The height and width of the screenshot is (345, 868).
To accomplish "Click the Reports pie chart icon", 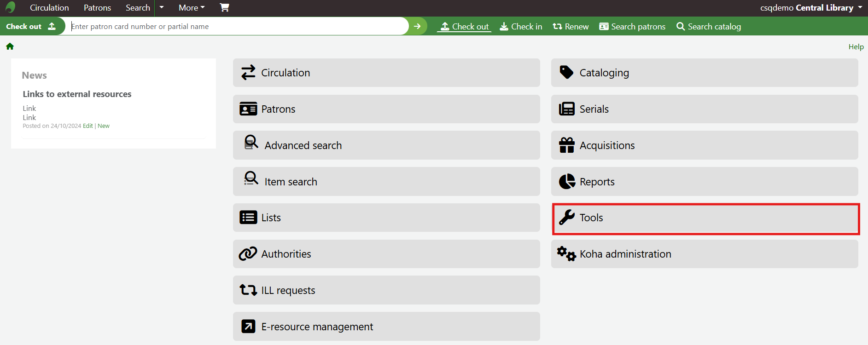I will [x=567, y=181].
